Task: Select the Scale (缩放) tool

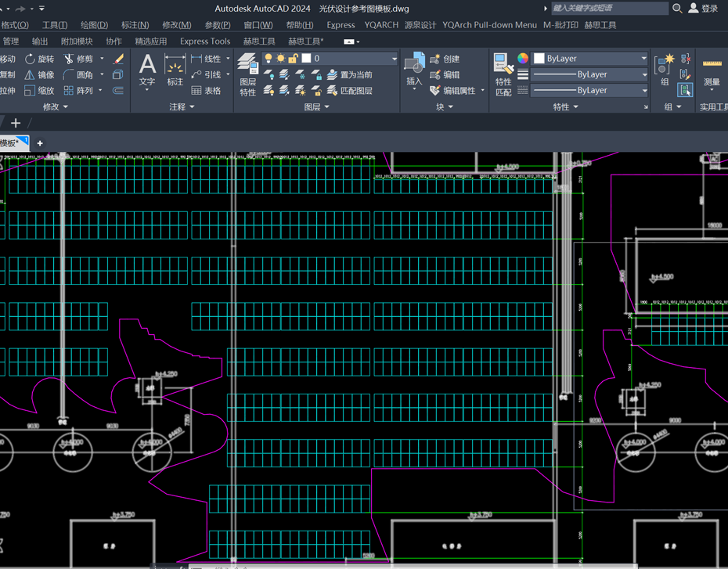Action: [39, 91]
